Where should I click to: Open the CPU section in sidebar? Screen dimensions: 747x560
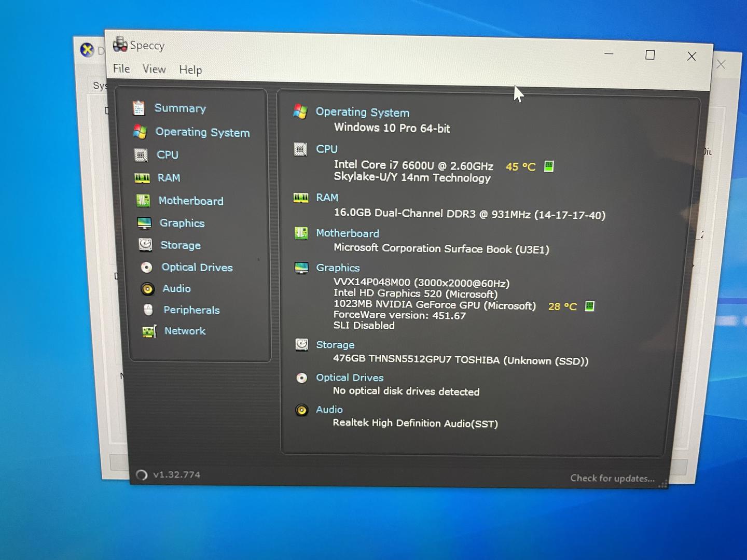pyautogui.click(x=168, y=155)
